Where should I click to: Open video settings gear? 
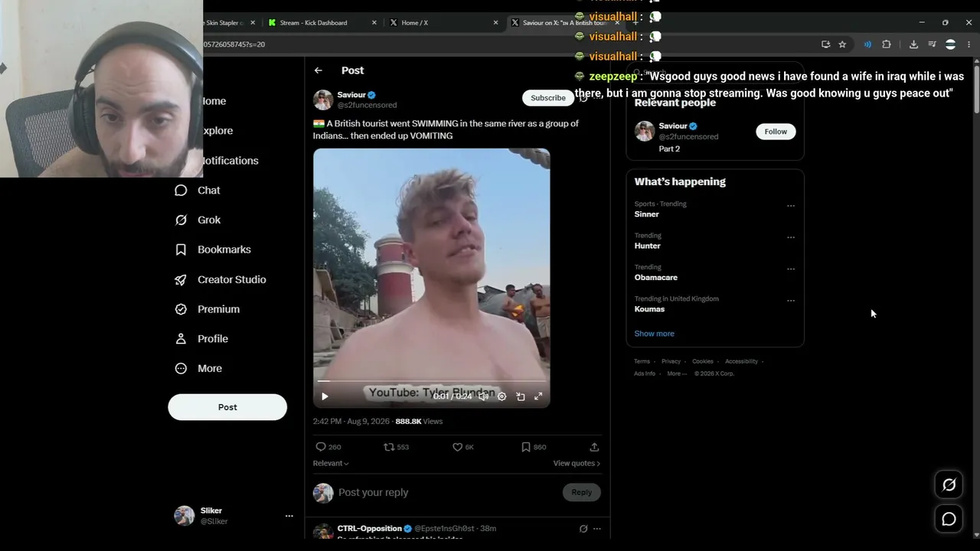coord(502,396)
